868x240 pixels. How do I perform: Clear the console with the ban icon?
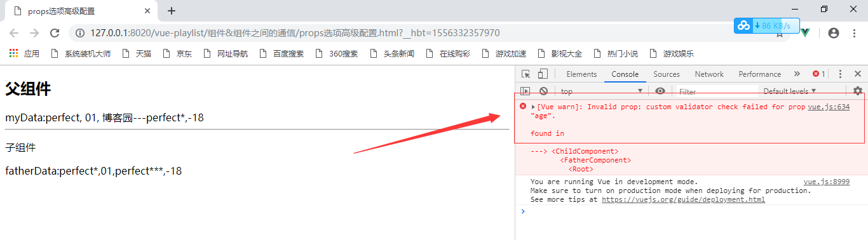543,91
